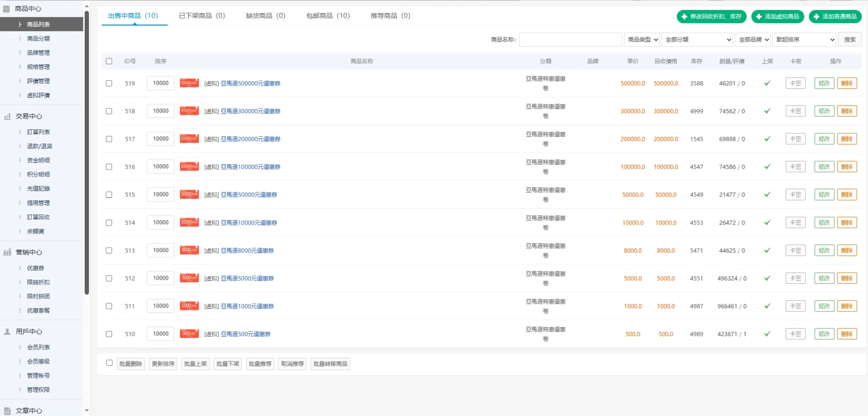This screenshot has height=416, width=868.
Task: Click the 用戶中心 person icon
Action: point(7,332)
